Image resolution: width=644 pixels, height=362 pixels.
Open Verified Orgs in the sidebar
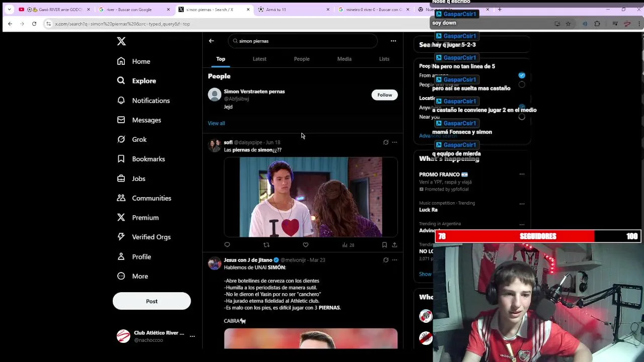click(x=144, y=237)
